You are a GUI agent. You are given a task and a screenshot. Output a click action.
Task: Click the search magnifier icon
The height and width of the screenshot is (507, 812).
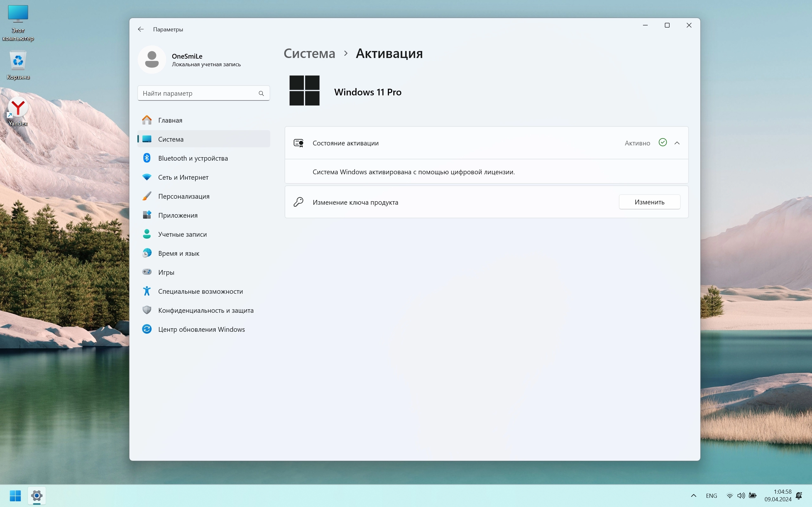pyautogui.click(x=261, y=93)
